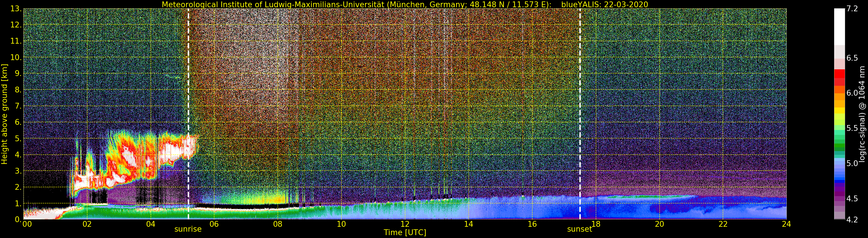Click the '22' time axis tick label

click(x=723, y=224)
